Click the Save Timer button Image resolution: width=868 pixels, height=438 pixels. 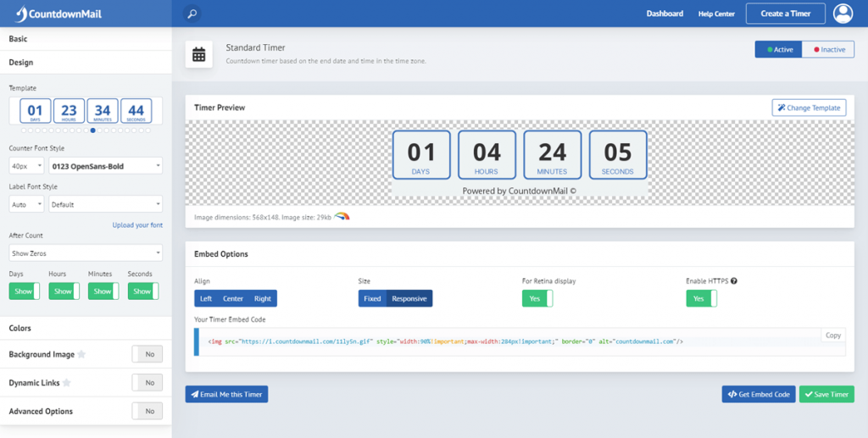(x=826, y=394)
